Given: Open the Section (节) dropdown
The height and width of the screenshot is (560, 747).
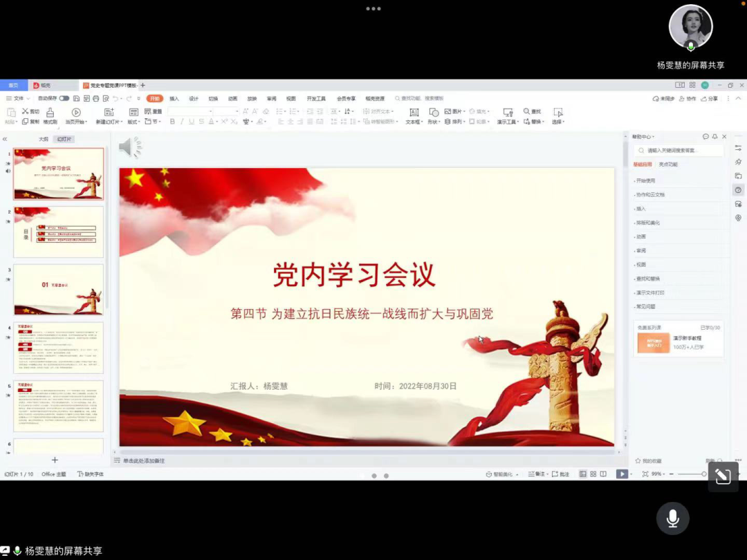Looking at the screenshot, I should 153,122.
